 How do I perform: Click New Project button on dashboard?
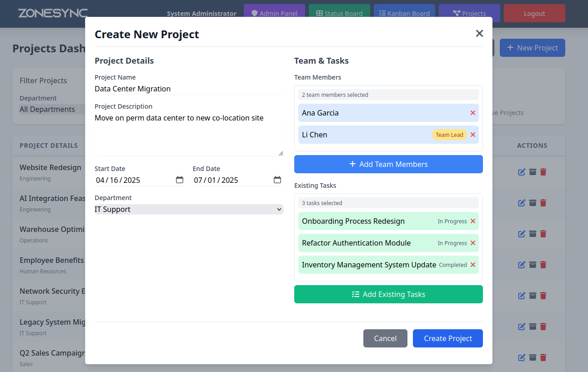(533, 48)
